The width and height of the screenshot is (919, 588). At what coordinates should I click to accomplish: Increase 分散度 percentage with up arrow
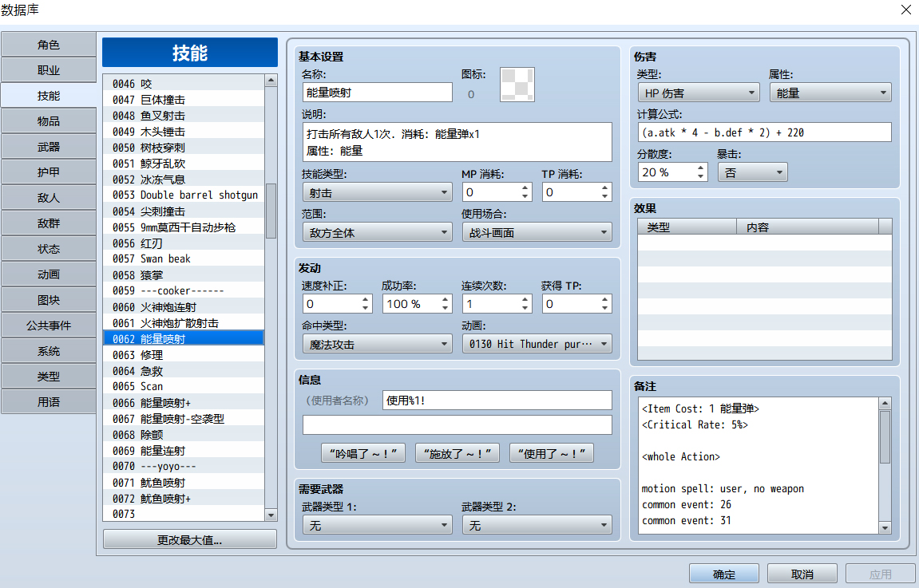tap(700, 168)
